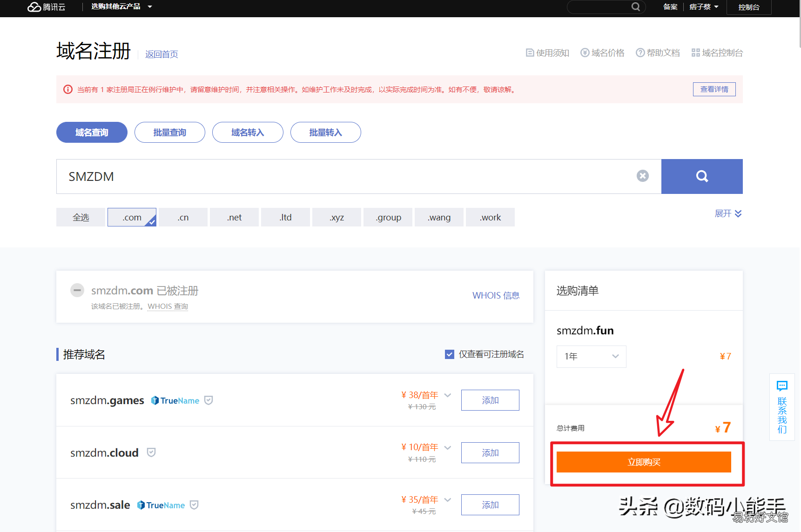The height and width of the screenshot is (532, 801).
Task: Click the smzdm.sale domain name
Action: (100, 505)
